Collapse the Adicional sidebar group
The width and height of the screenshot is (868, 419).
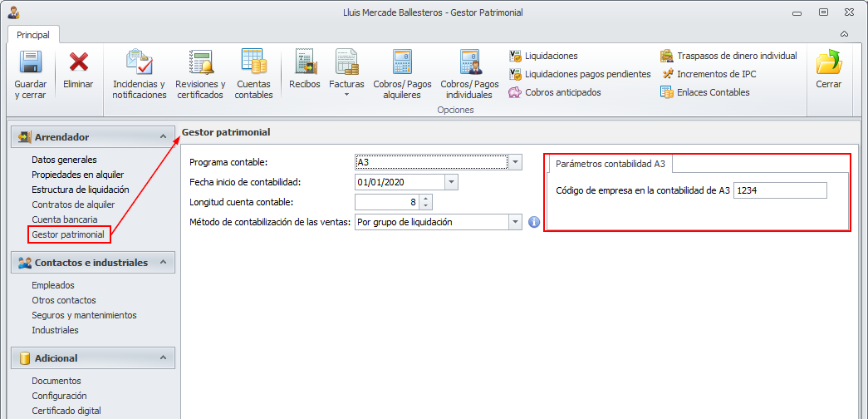pos(163,358)
